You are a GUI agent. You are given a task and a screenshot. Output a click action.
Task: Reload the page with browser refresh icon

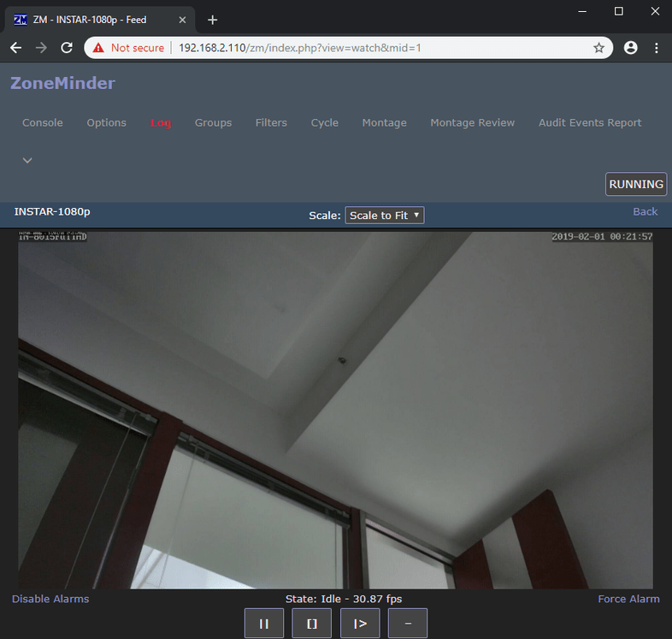click(x=67, y=48)
